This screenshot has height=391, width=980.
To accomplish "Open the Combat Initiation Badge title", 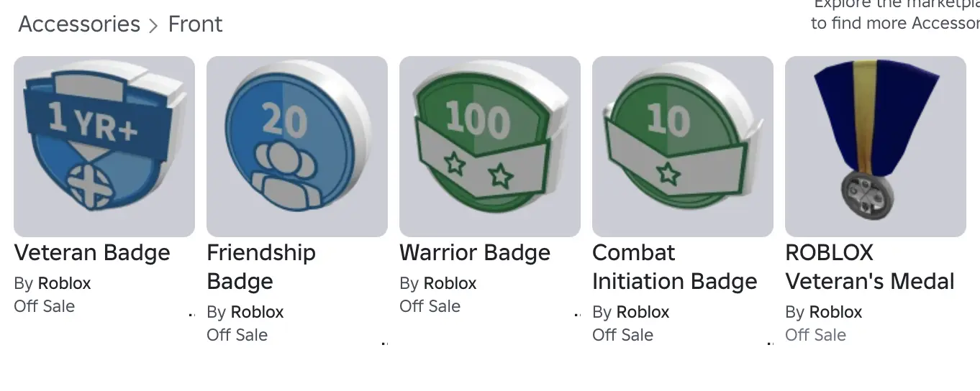I will pyautogui.click(x=674, y=267).
